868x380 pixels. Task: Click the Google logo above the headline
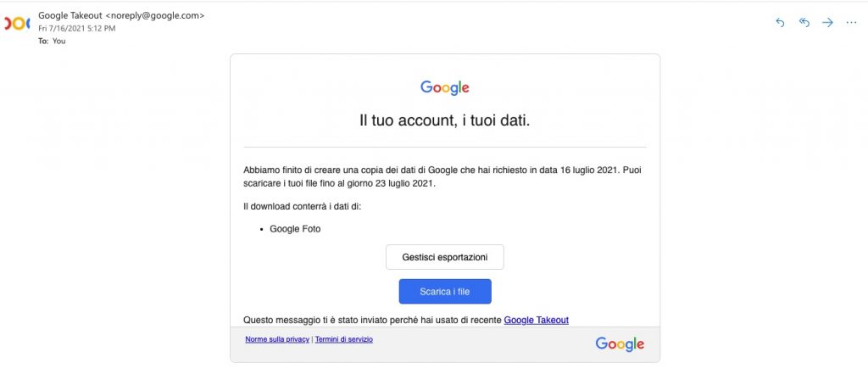pyautogui.click(x=444, y=87)
